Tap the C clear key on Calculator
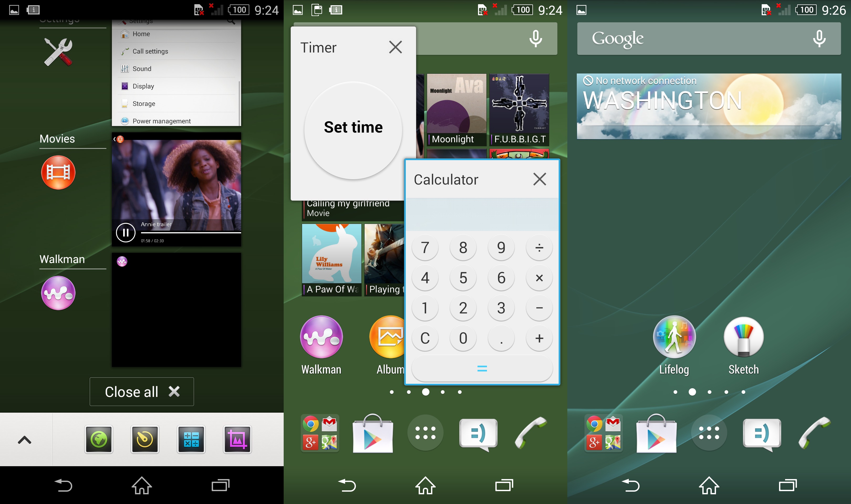Screen dimensions: 851x504 pyautogui.click(x=425, y=338)
